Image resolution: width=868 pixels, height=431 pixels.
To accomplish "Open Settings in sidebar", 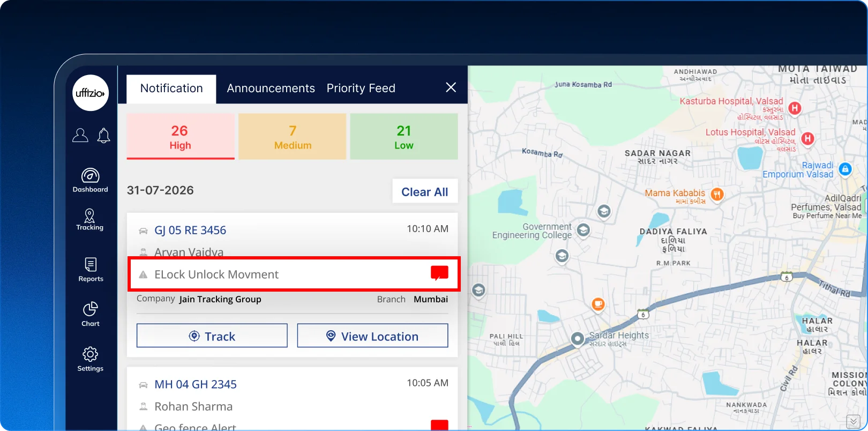I will point(90,359).
